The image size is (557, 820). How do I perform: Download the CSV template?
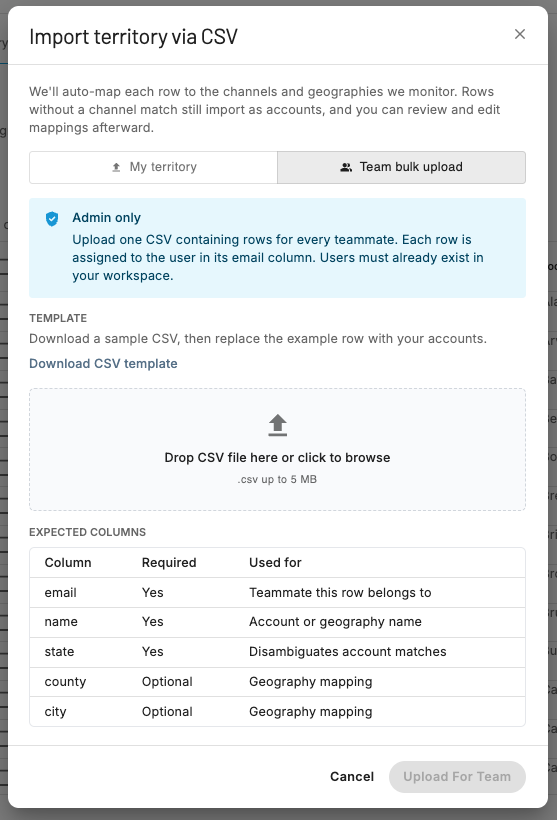tap(103, 363)
